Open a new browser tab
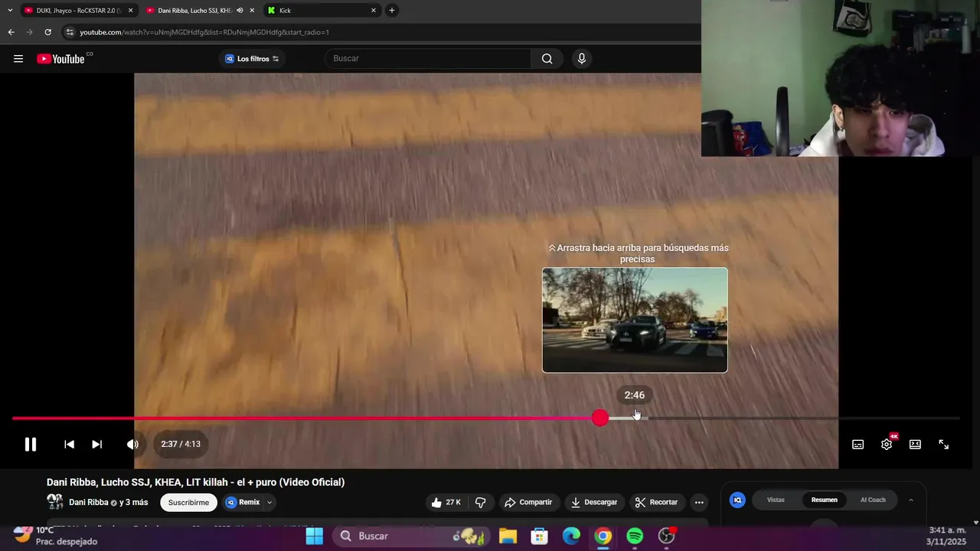This screenshot has height=551, width=980. point(392,11)
